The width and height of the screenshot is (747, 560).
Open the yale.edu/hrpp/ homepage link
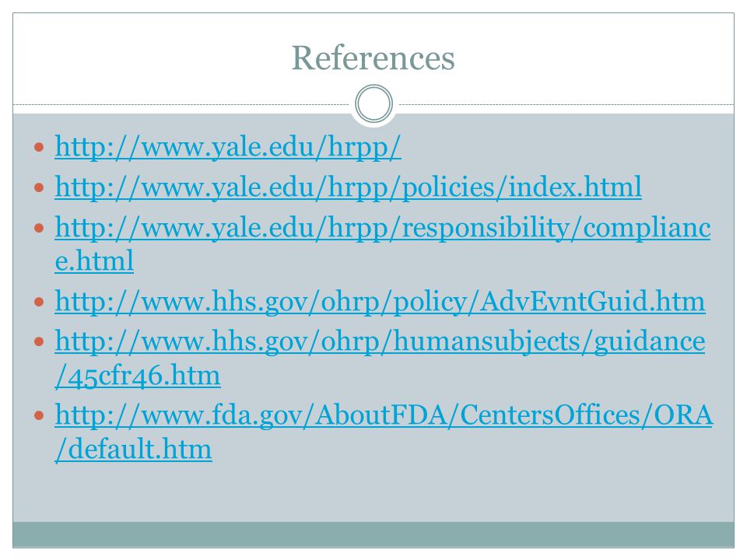(228, 147)
